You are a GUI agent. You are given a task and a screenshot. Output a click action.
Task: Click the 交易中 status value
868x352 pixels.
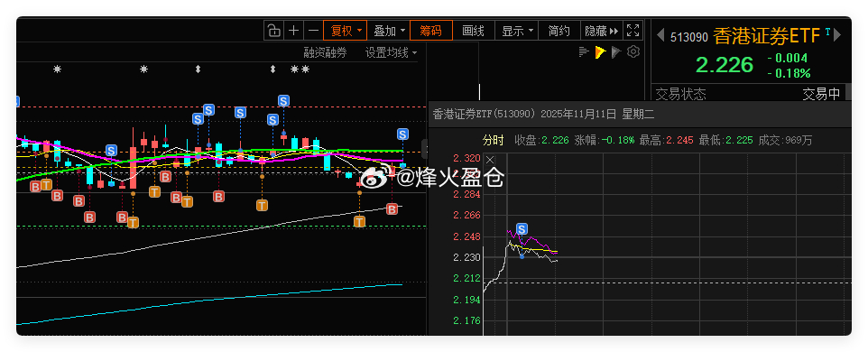click(x=821, y=94)
